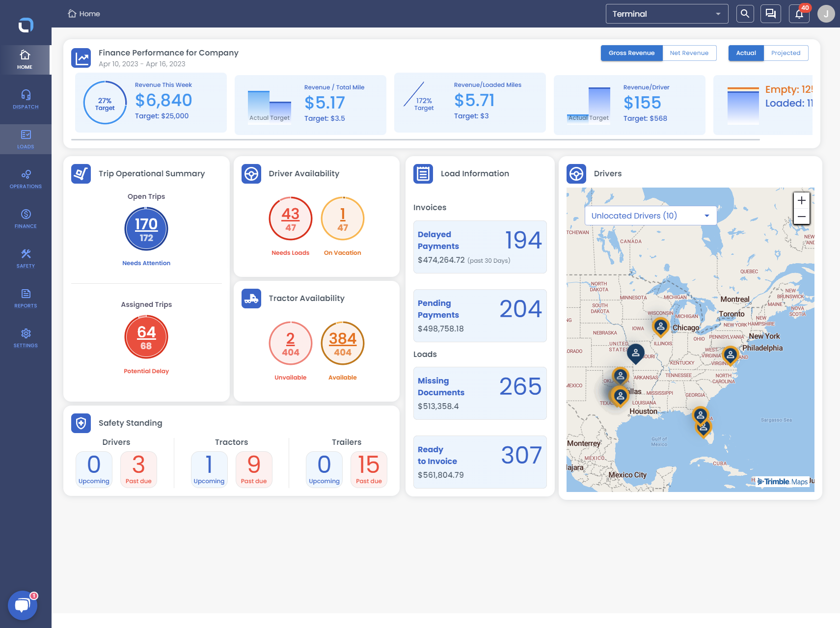
Task: Switch to Net Revenue view
Action: point(689,53)
